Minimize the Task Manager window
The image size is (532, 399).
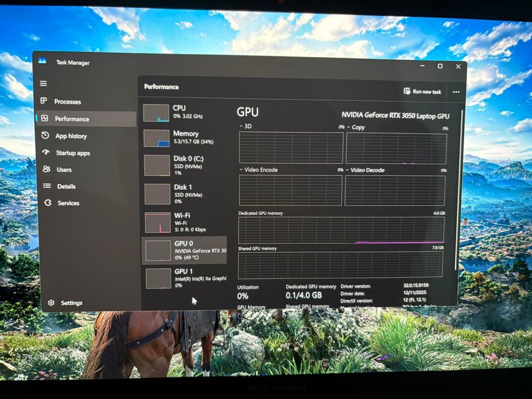tap(422, 65)
